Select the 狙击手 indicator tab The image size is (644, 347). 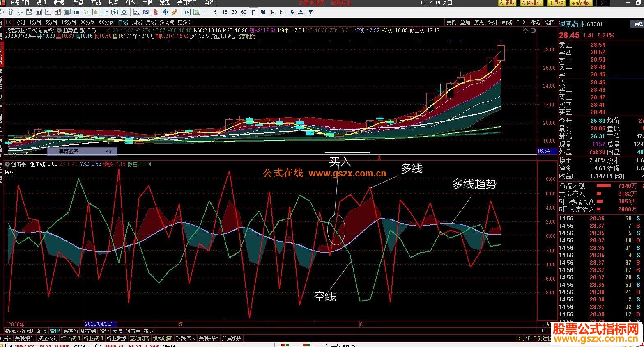[x=133, y=331]
